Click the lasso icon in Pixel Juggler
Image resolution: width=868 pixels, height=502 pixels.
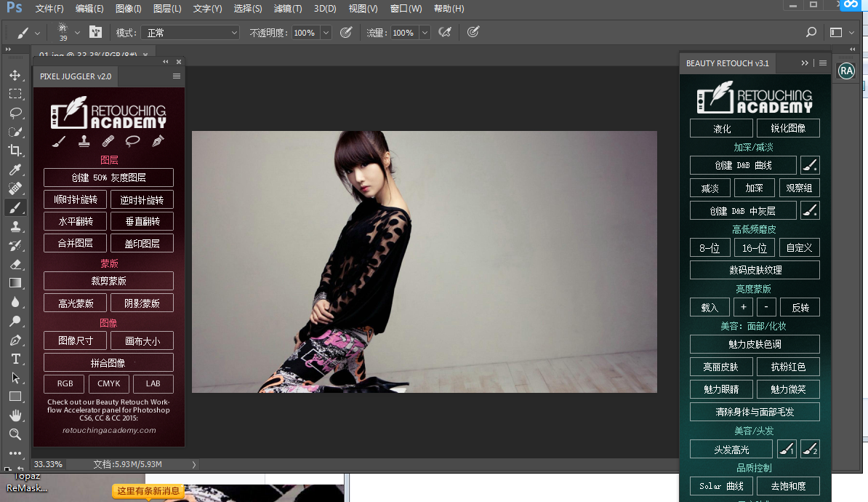[132, 141]
